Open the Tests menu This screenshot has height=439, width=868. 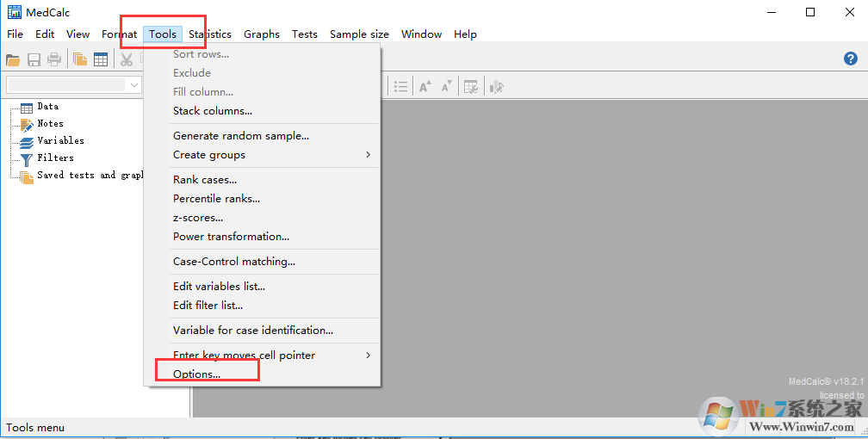click(x=305, y=34)
